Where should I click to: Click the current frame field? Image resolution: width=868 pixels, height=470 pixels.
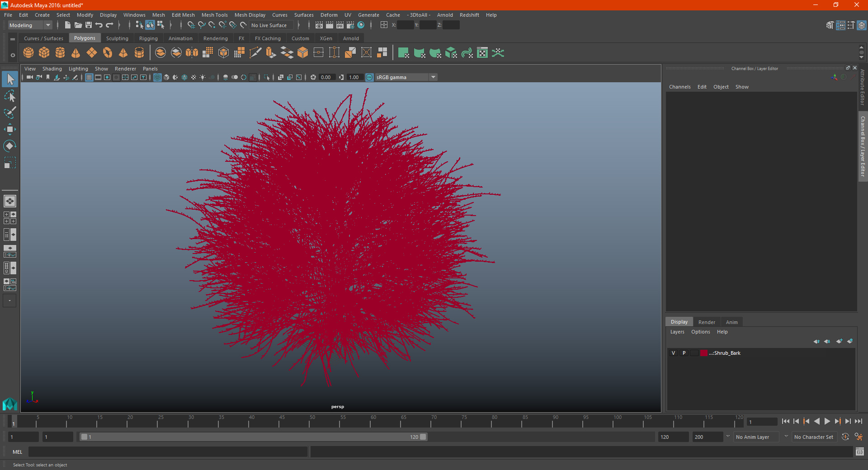pos(762,422)
